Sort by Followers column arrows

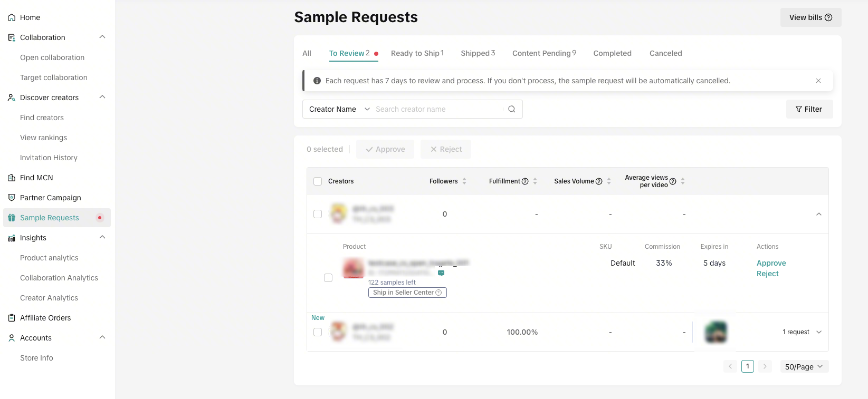[464, 181]
